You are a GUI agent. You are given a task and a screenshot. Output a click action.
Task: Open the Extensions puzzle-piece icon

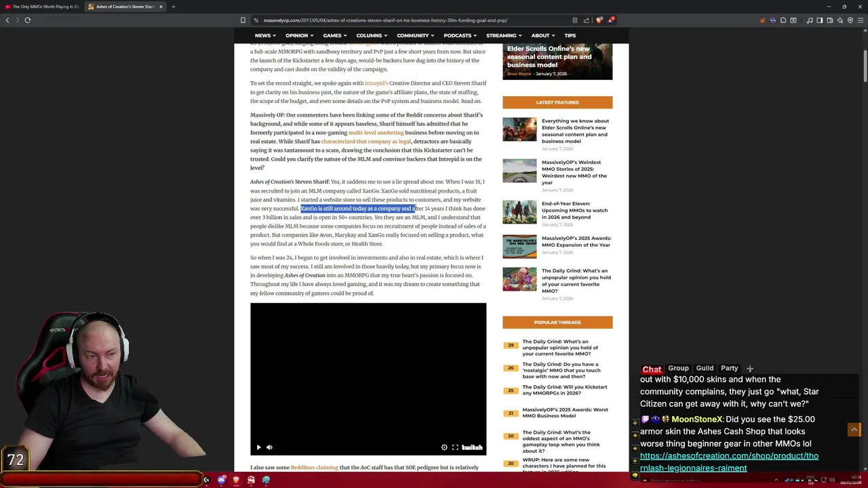(783, 20)
